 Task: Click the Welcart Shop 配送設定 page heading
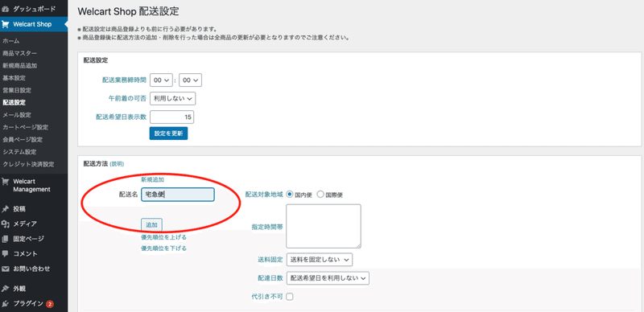(x=128, y=11)
